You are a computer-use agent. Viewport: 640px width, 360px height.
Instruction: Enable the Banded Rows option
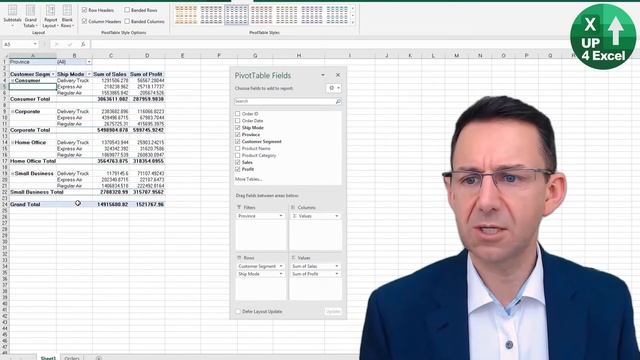coord(127,10)
